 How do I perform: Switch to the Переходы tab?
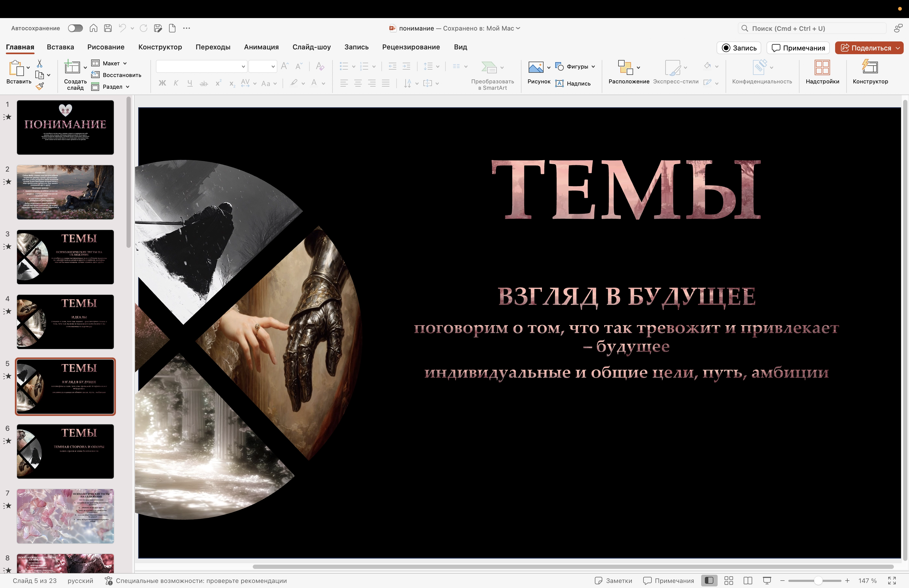pyautogui.click(x=213, y=47)
